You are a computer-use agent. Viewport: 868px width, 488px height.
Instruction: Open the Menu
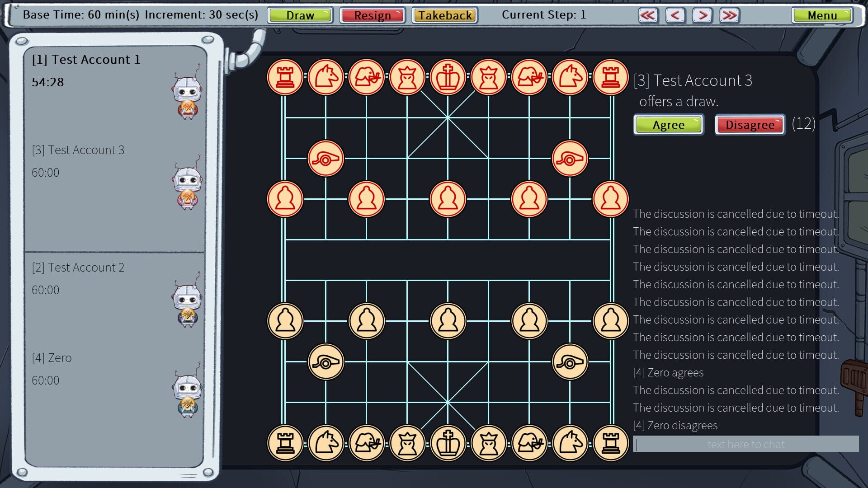[x=821, y=15]
